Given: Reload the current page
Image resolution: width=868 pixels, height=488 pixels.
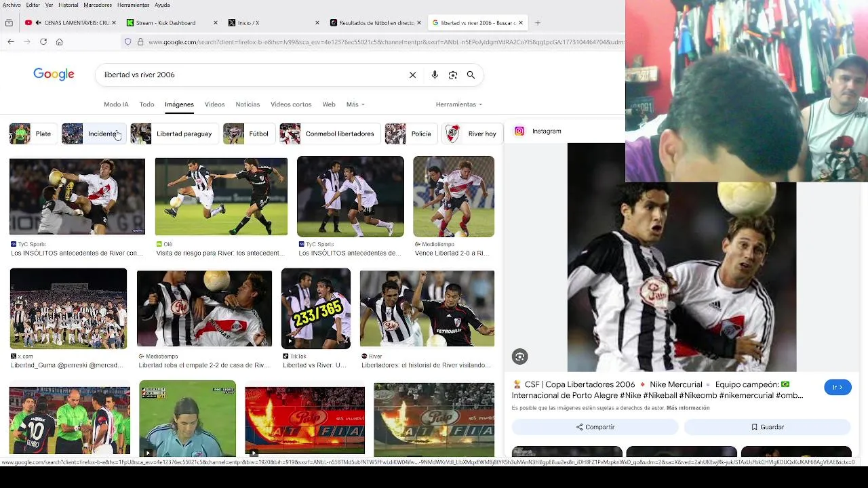Looking at the screenshot, I should 43,42.
